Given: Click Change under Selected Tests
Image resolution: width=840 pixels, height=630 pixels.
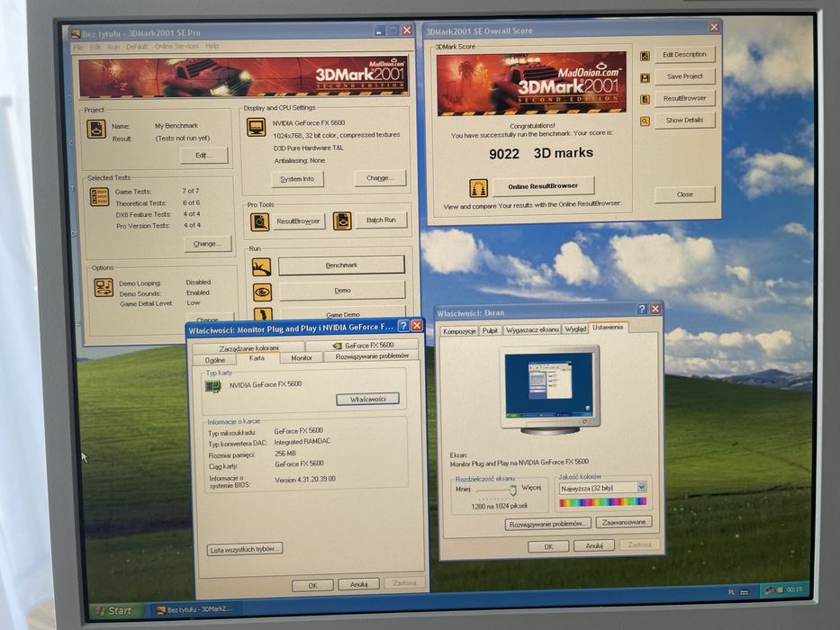Looking at the screenshot, I should pos(207,244).
